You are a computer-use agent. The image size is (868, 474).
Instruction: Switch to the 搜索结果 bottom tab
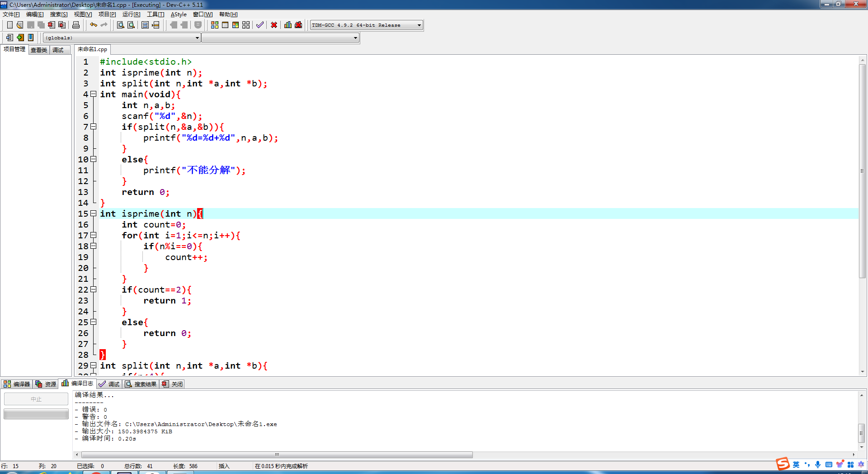141,384
